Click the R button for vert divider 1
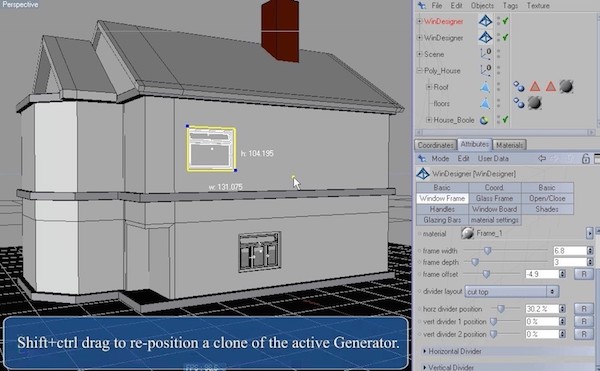The image size is (600, 371). [584, 321]
